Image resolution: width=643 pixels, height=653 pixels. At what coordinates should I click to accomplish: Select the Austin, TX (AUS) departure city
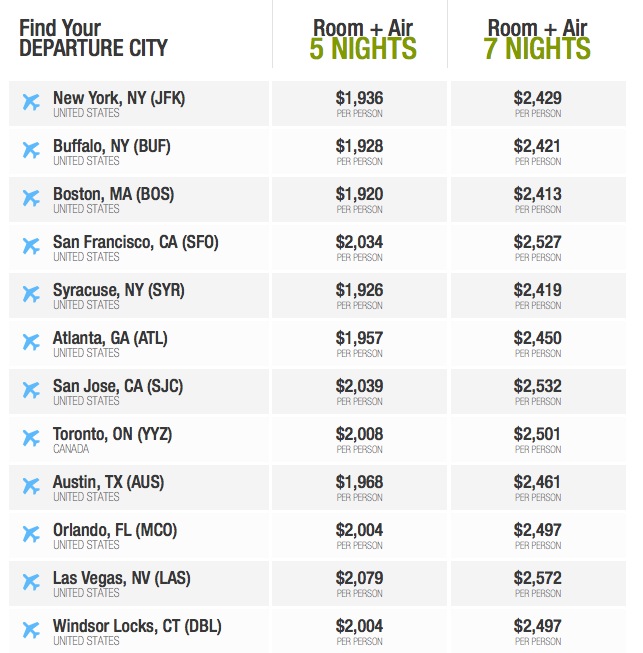(139, 487)
